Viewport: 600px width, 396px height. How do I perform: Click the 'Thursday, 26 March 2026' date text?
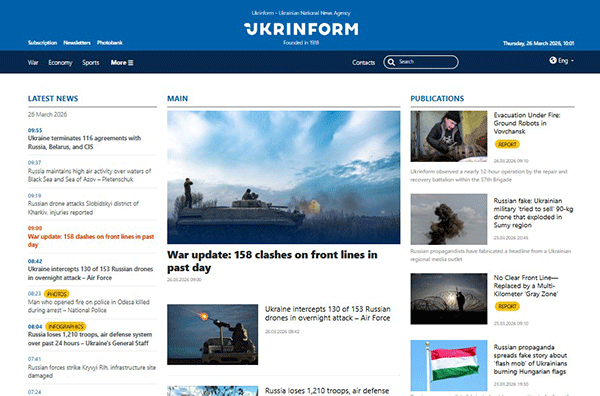pyautogui.click(x=538, y=43)
